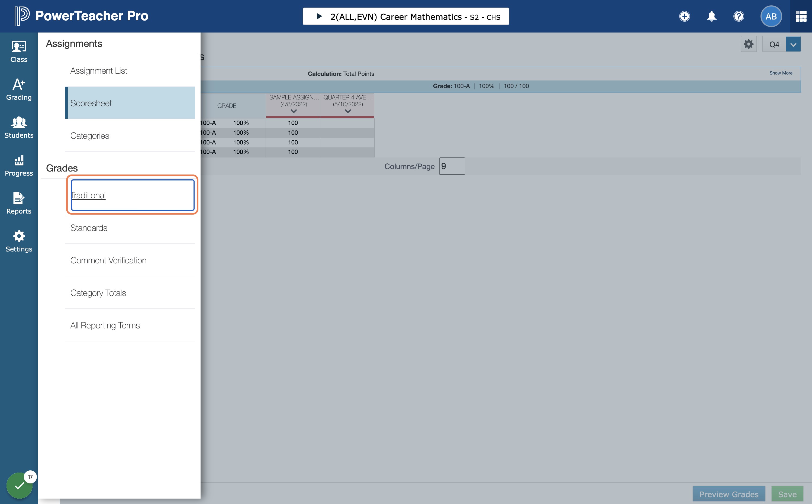Expand the Sample Assignment column chevron

coord(293,111)
